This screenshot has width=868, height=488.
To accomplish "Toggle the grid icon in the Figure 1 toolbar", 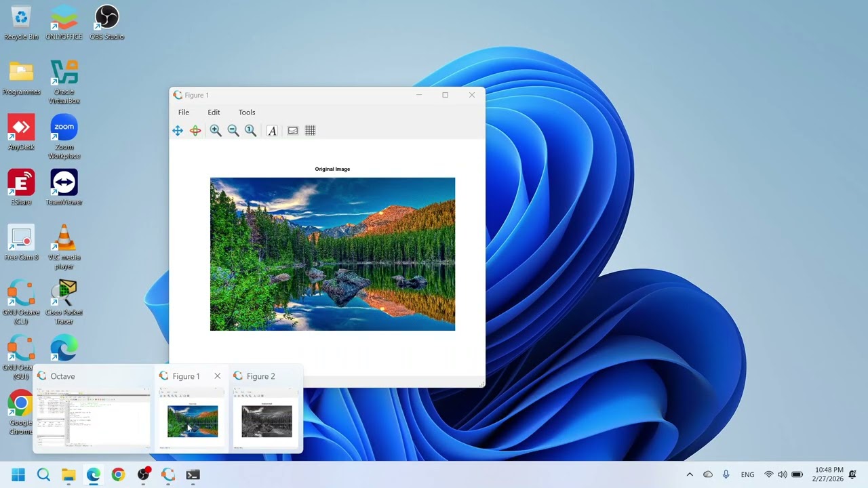I will [x=311, y=131].
